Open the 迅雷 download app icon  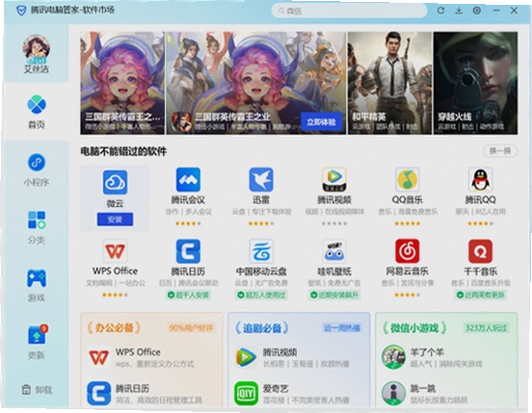pos(261,180)
